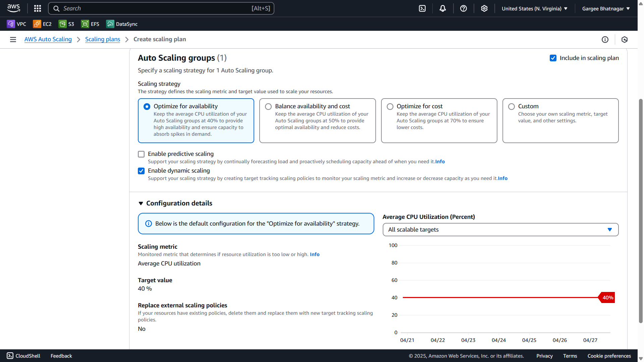
Task: Click the Average CPU Utilization (Percent) chart title
Action: pos(429,217)
